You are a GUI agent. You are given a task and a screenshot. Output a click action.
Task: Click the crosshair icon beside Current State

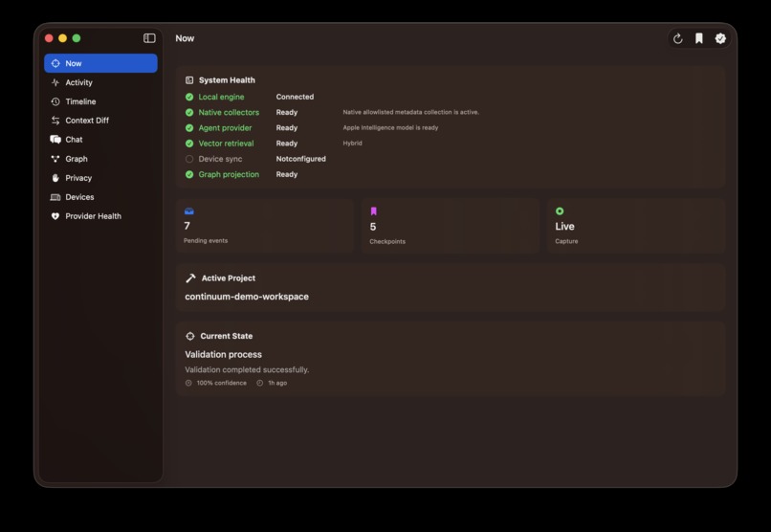[x=190, y=336]
